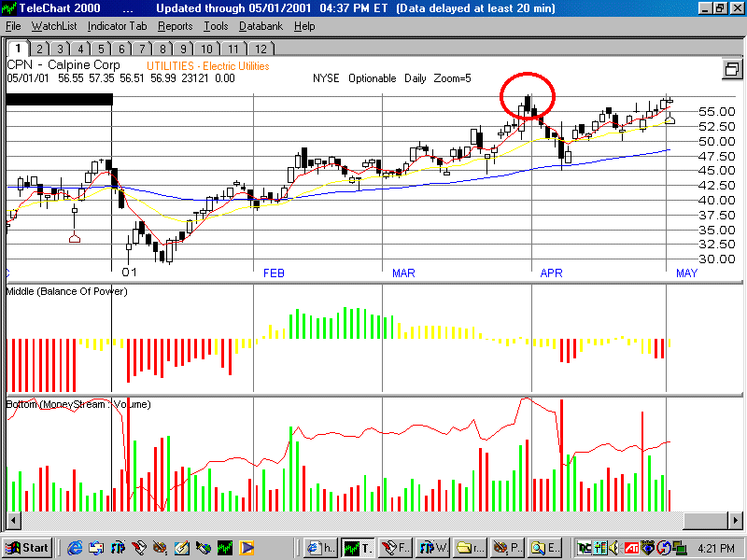Click the horizontal scrollbar thumb
Screen dimensions: 747x560
[706, 520]
